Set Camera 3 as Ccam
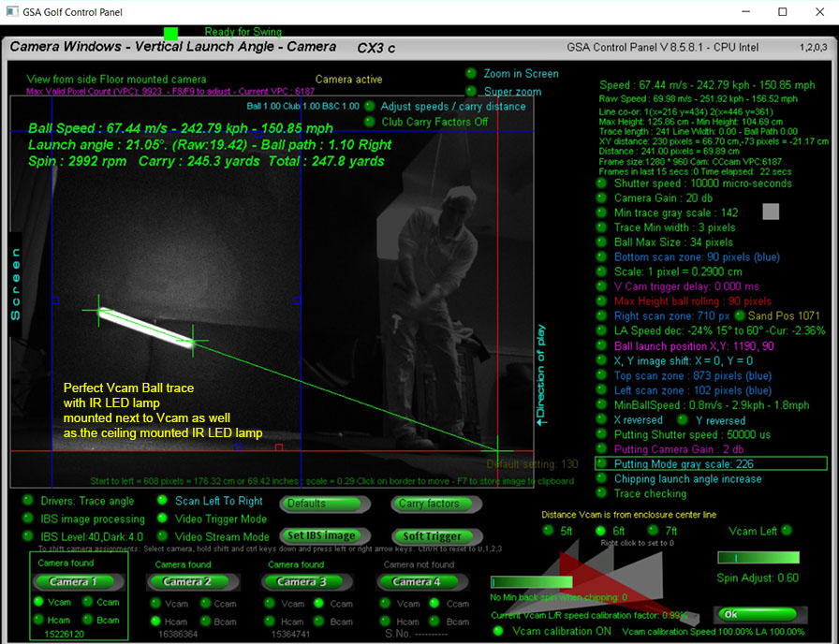 coord(319,604)
